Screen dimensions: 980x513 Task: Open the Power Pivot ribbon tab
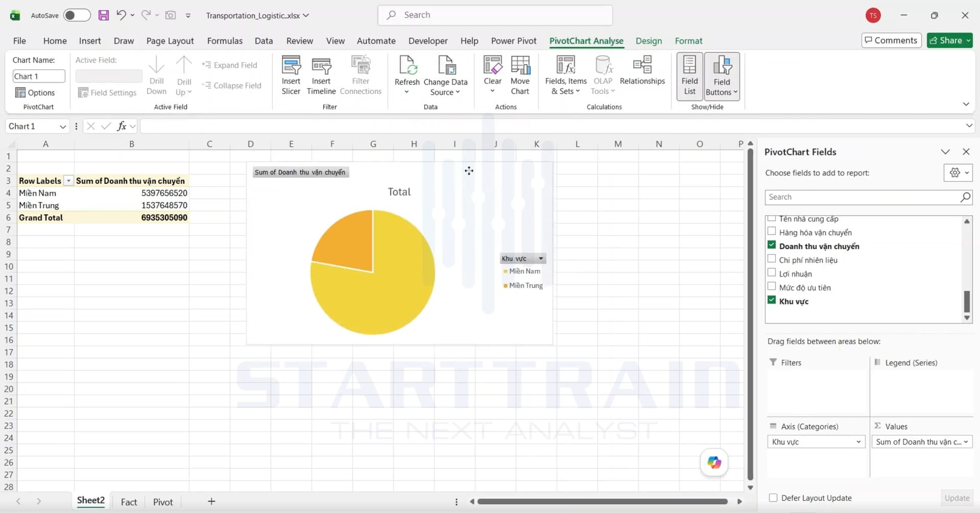click(x=514, y=41)
